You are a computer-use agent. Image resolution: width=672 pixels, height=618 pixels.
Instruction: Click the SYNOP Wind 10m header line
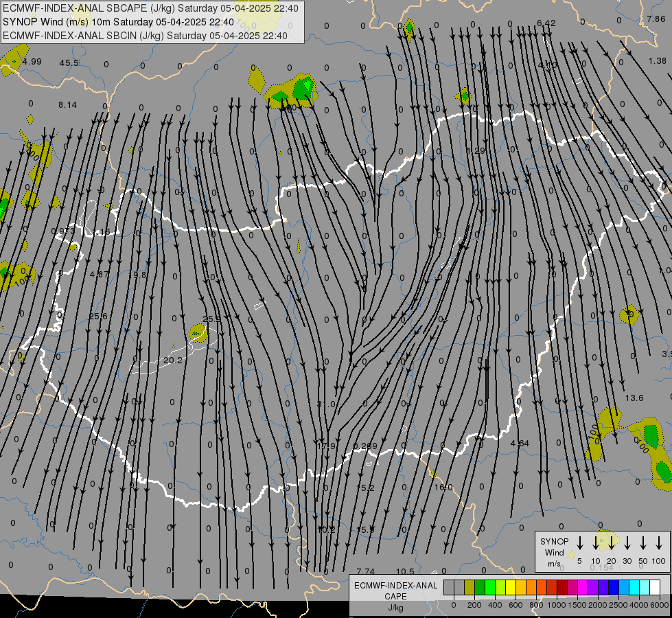118,22
